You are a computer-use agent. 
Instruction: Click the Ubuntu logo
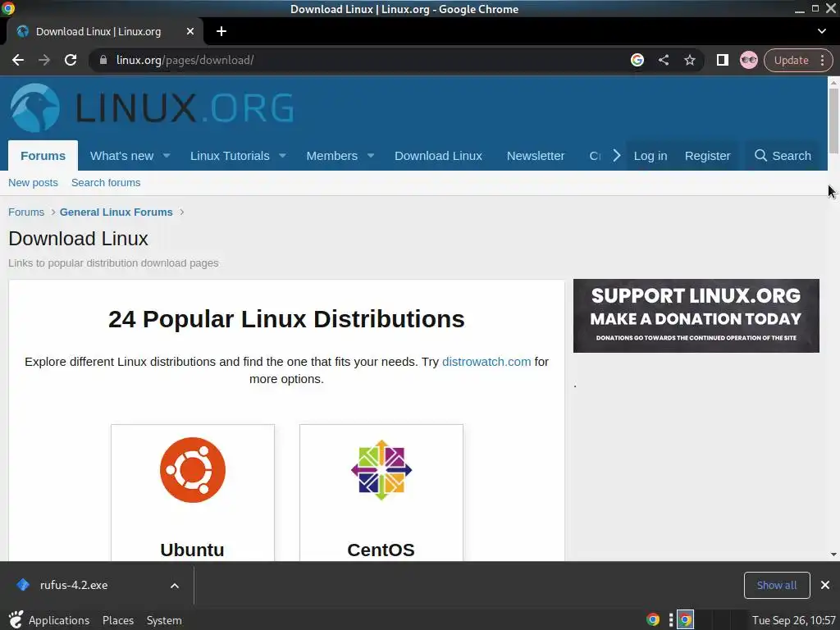(193, 470)
